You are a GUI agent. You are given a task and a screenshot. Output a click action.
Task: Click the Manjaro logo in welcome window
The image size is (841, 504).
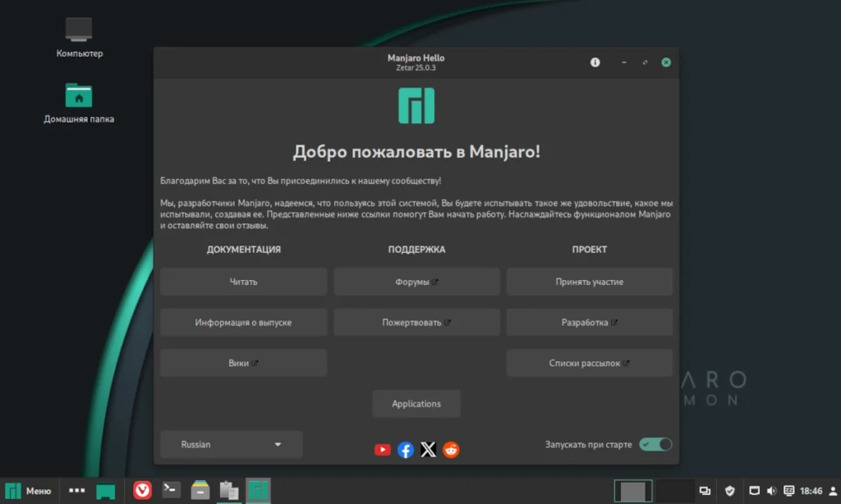tap(416, 106)
